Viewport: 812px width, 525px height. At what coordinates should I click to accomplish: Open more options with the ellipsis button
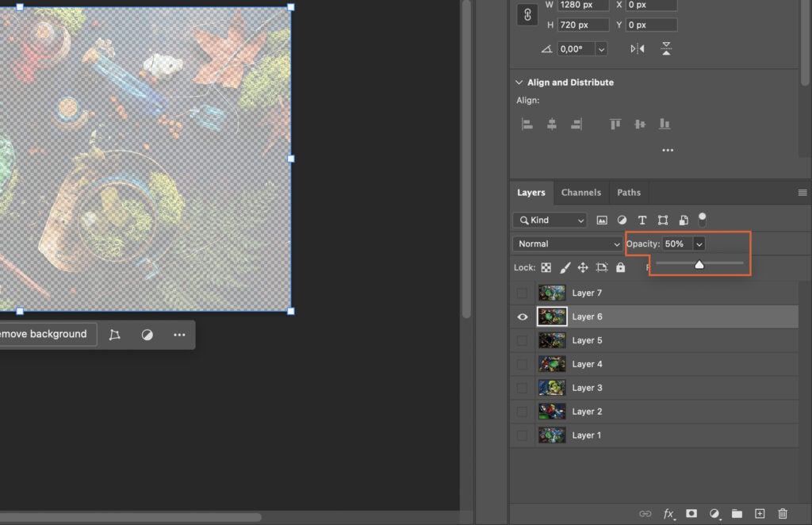tap(178, 334)
